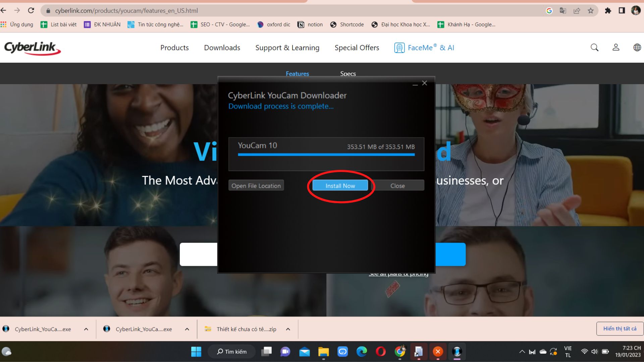644x362 pixels.
Task: Open Ứng dụng apps shortcut
Action: [17, 24]
